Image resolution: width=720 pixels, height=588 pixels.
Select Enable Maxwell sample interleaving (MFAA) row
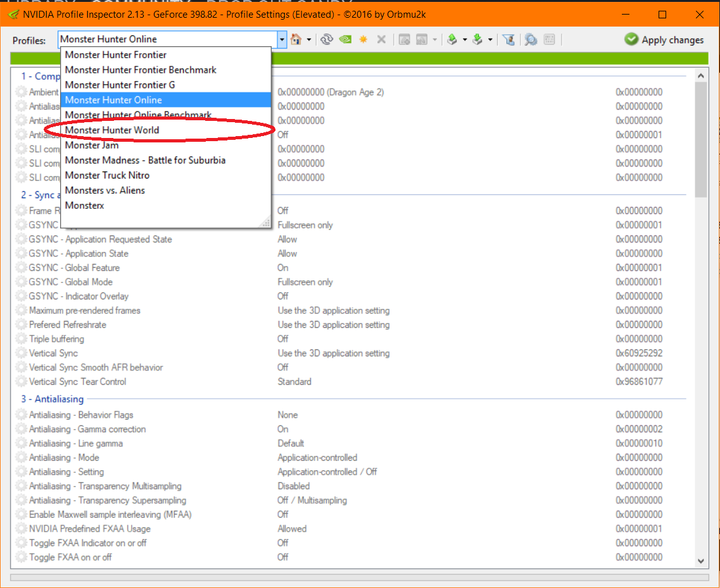tap(351, 515)
